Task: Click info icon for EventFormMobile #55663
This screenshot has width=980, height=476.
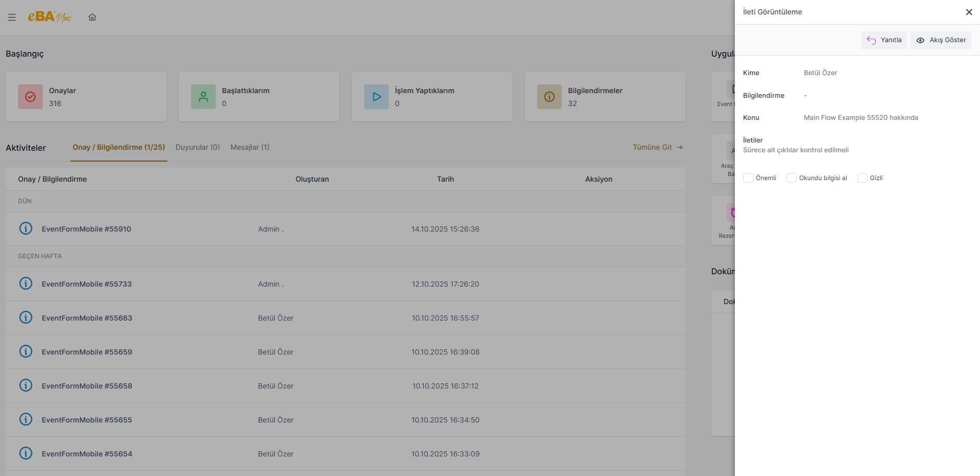Action: coord(26,318)
